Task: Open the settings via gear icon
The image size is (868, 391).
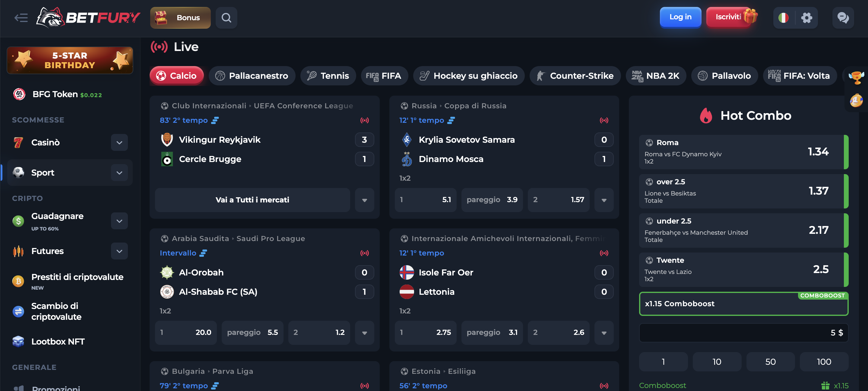Action: [x=807, y=17]
